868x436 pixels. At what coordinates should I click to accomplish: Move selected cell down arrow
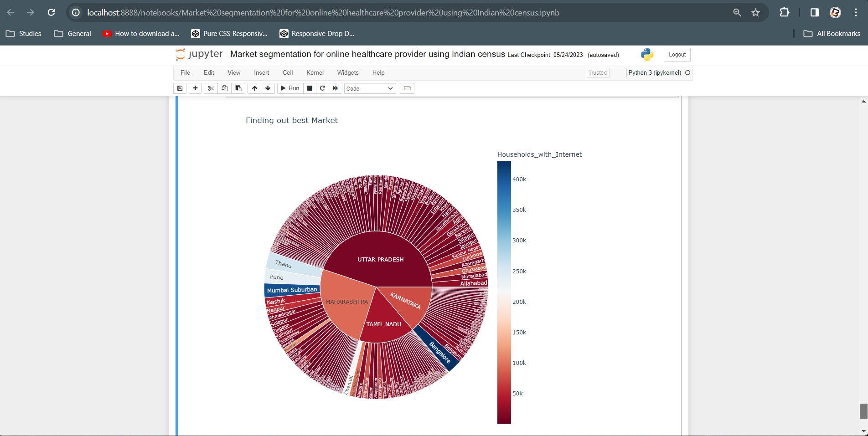click(268, 88)
